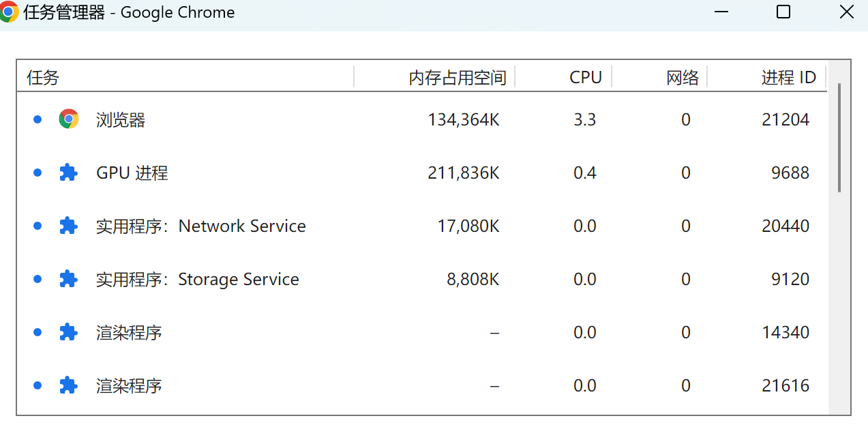Sort processes by 内存占用空间 column
Image resolution: width=868 pixels, height=429 pixels.
[457, 78]
